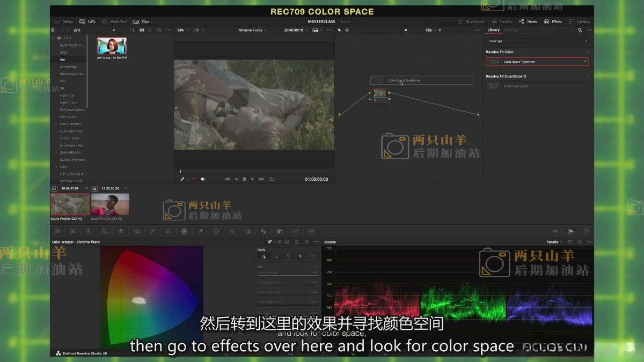Image resolution: width=644 pixels, height=362 pixels.
Task: Mute audio with the speaker icon
Action: [x=203, y=179]
